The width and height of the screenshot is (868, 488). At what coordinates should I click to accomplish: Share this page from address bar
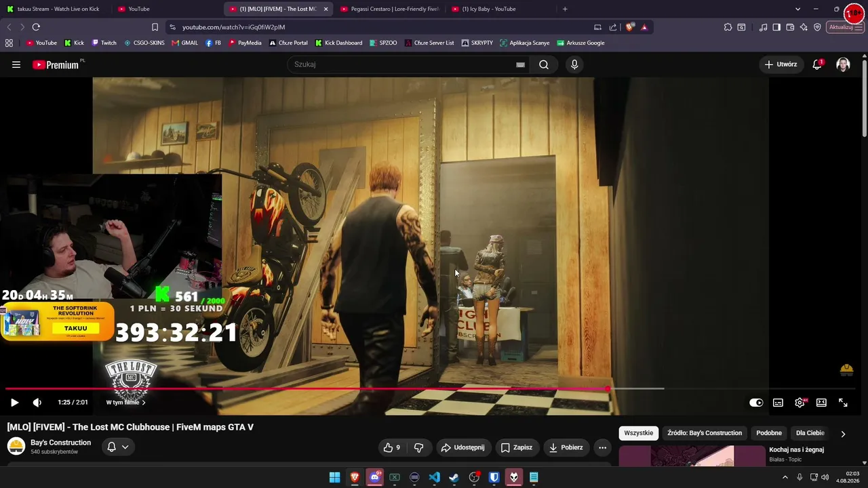point(613,27)
